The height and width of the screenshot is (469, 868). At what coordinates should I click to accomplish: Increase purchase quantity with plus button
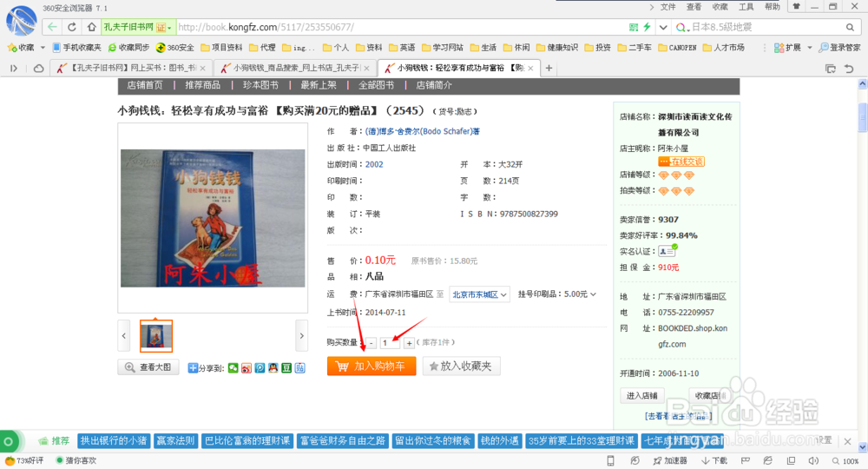[x=409, y=343]
